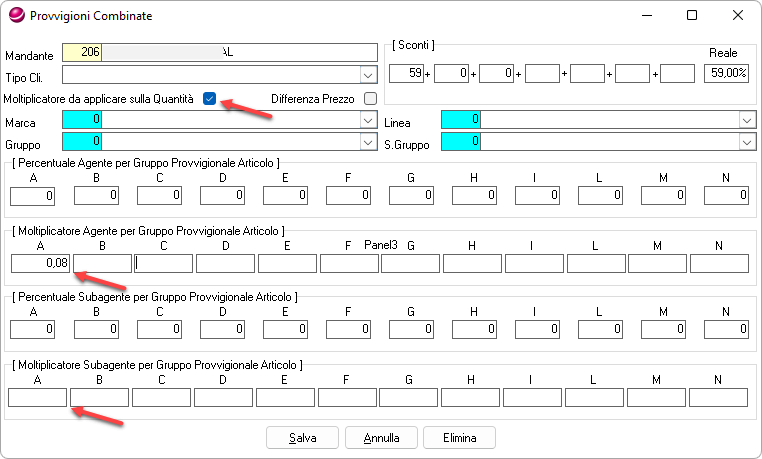Click the cyan Marca code field
This screenshot has height=459, width=762.
tap(82, 120)
